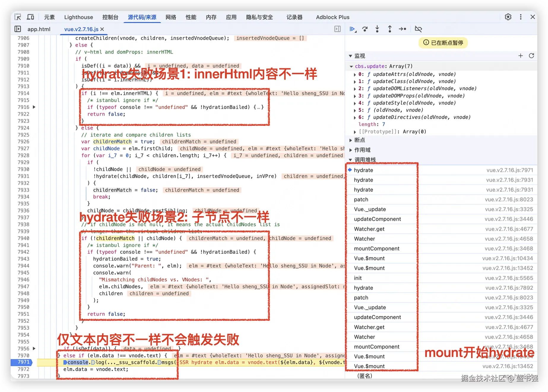Deactivate all breakpoints

418,29
